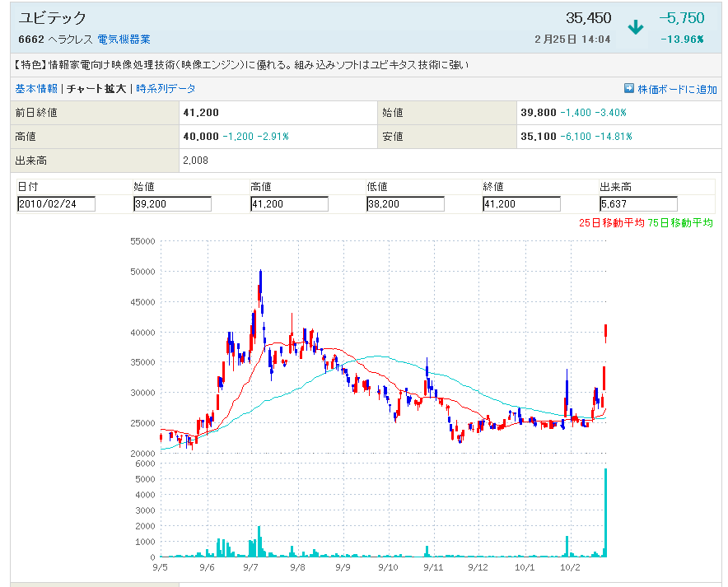Click the 終値 input field above the chart
The image size is (728, 587).
(x=521, y=204)
